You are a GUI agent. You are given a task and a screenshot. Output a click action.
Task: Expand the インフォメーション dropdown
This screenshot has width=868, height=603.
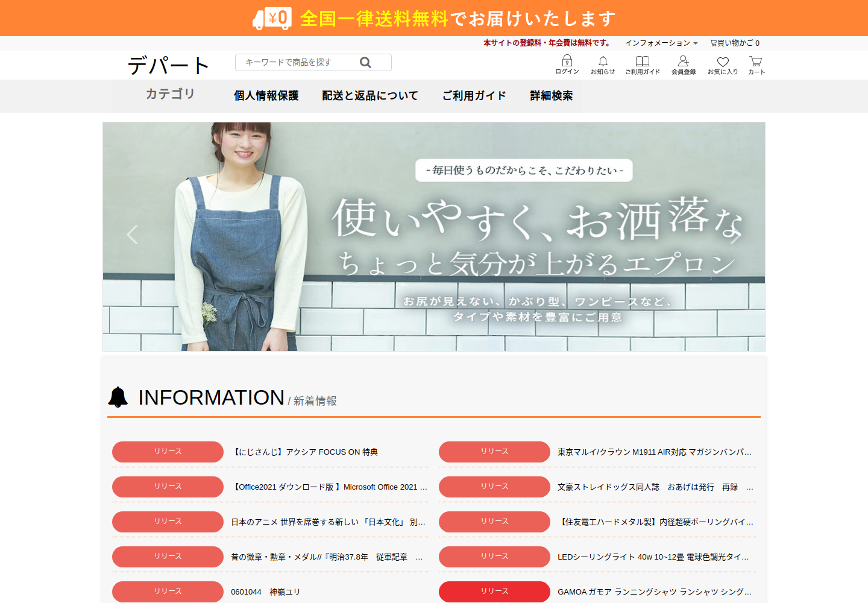pos(661,43)
